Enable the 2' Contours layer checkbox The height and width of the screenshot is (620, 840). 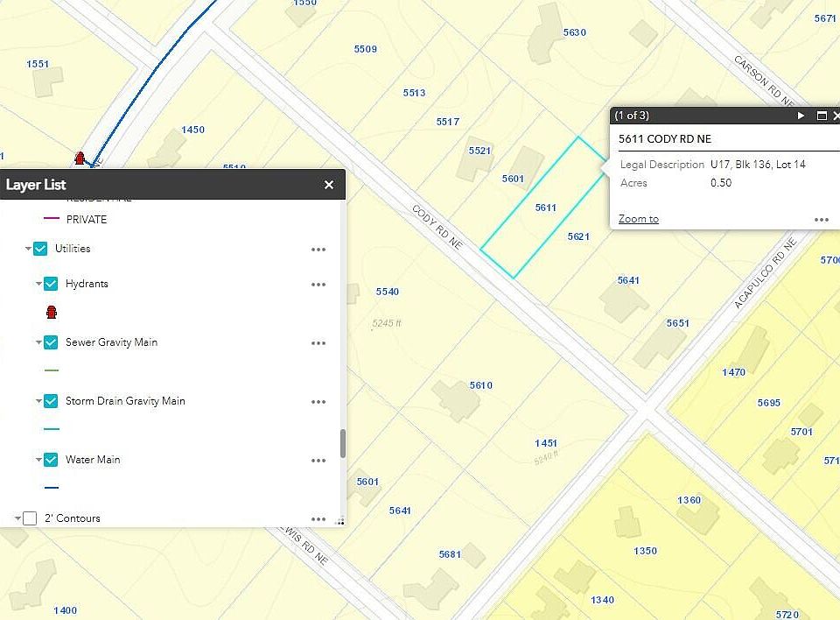30,518
